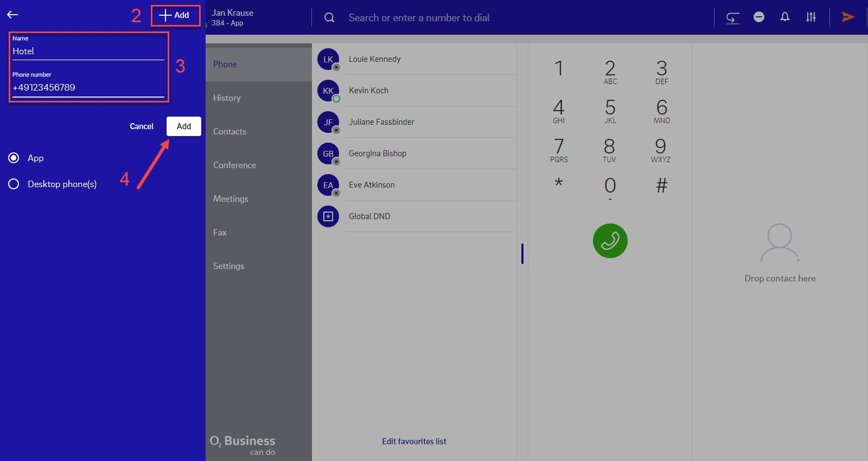Go to the Conference section
The height and width of the screenshot is (461, 868).
coord(234,165)
